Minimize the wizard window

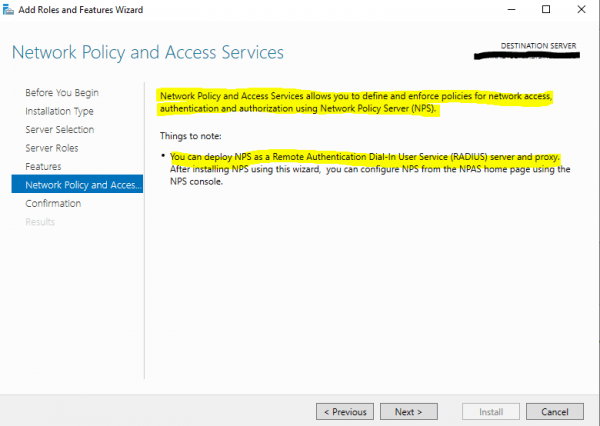(x=512, y=10)
